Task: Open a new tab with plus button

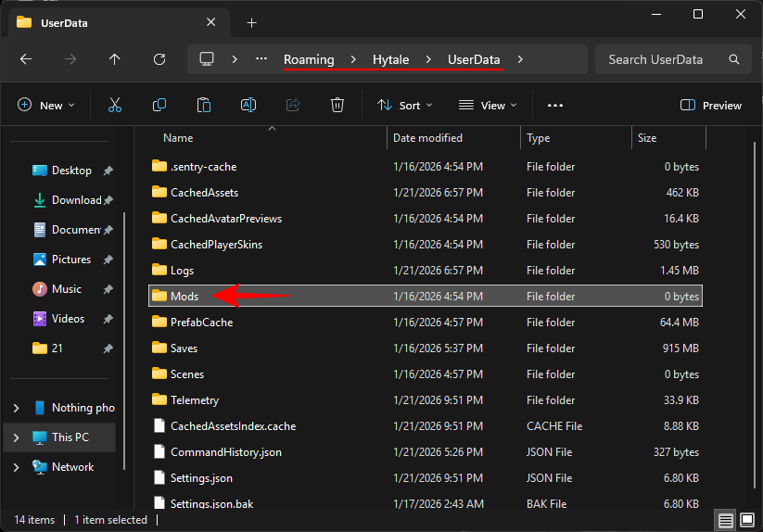Action: click(251, 22)
